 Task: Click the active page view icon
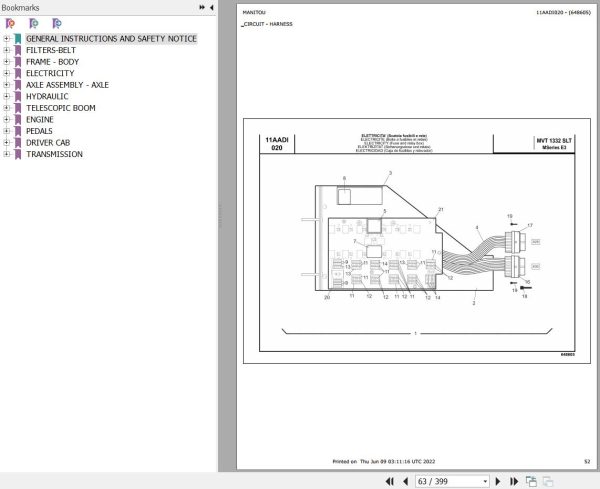[531, 481]
